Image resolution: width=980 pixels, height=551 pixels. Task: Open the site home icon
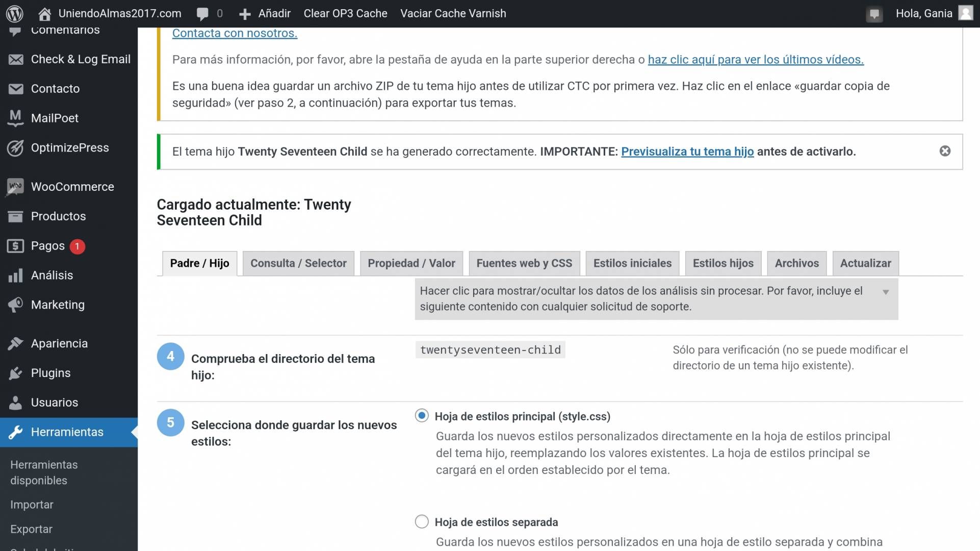[44, 14]
